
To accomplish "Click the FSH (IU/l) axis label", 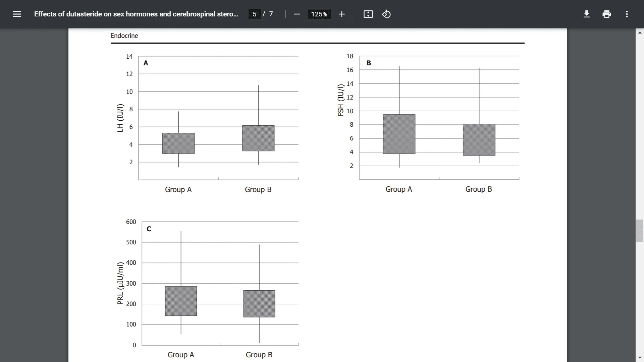I will coord(341,100).
